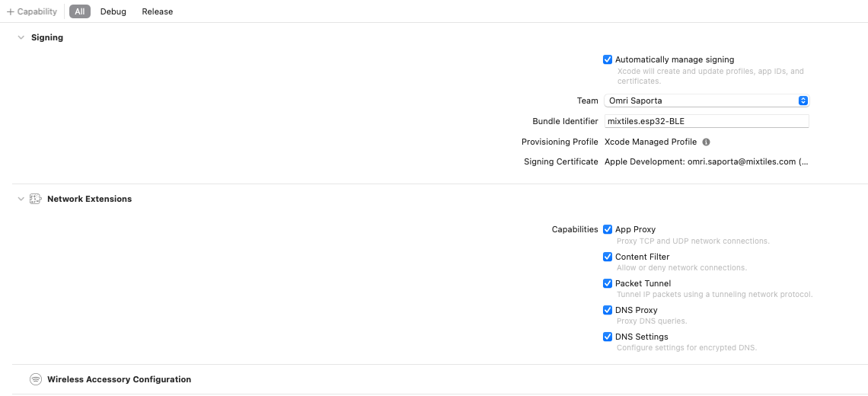This screenshot has height=396, width=868.
Task: Toggle the Content Filter checkbox
Action: (x=608, y=257)
